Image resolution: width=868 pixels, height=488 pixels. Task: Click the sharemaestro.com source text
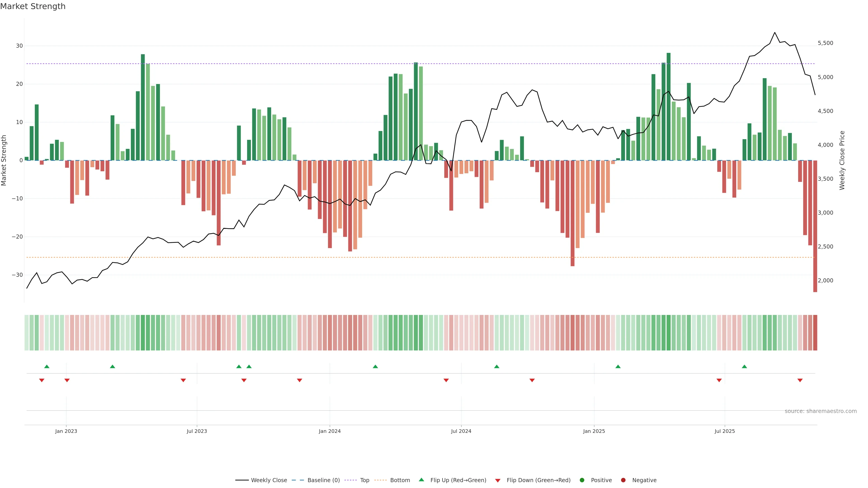[x=821, y=411]
